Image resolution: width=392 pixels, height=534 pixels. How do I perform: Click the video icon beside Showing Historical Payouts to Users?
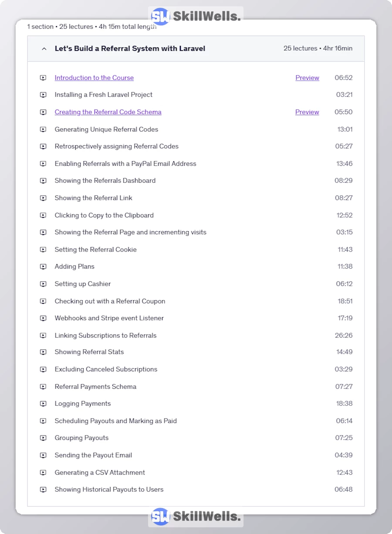(x=43, y=490)
